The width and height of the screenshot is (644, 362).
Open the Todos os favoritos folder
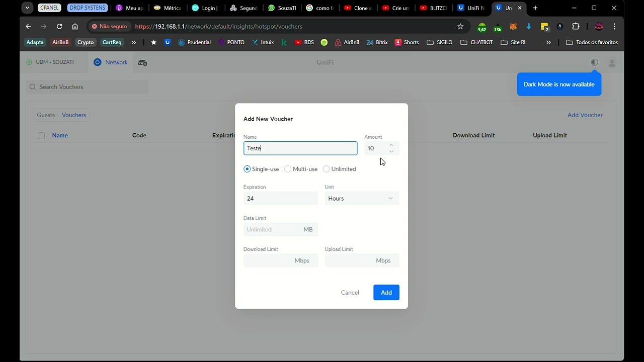[592, 42]
